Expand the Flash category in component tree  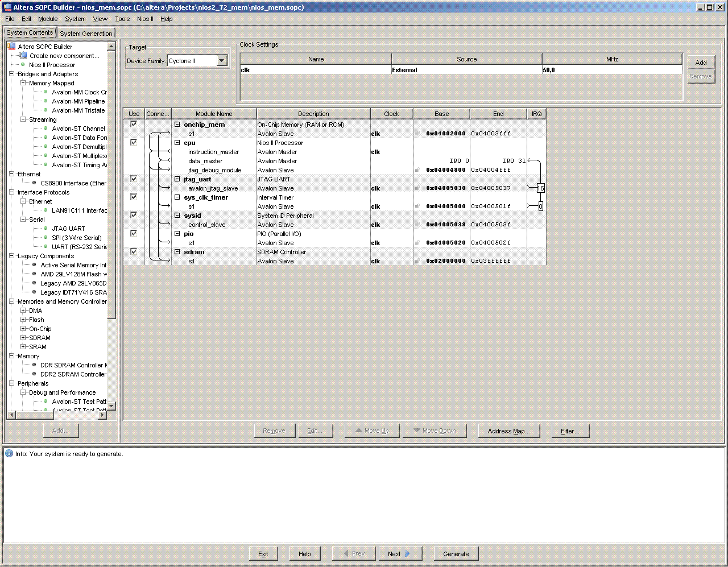coord(23,320)
